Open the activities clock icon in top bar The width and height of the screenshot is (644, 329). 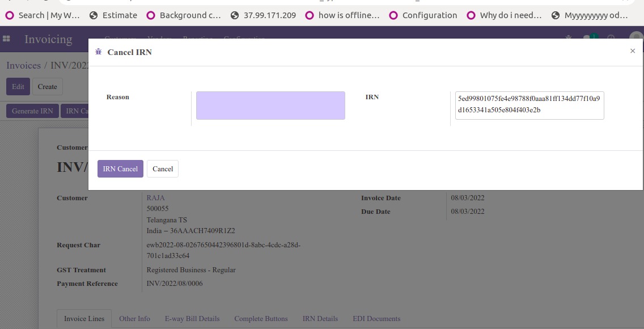(x=611, y=39)
